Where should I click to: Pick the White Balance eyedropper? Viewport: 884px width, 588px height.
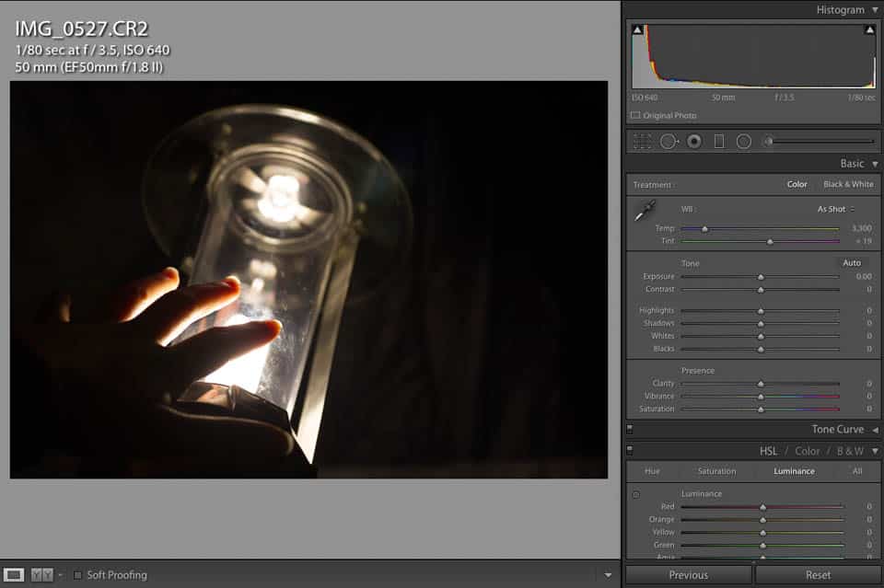click(x=645, y=211)
